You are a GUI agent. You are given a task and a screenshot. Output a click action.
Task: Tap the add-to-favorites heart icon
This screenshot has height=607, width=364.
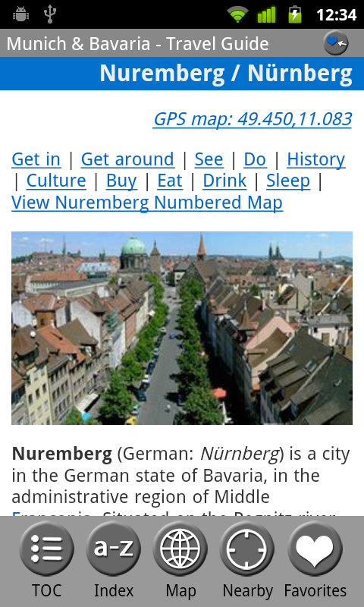pyautogui.click(x=335, y=42)
